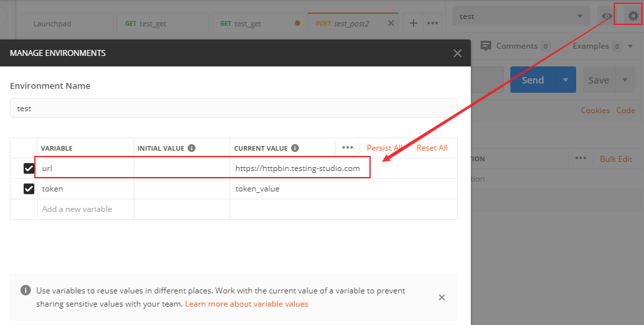Click the Save button
Screen dimensions: 644x325
point(599,80)
